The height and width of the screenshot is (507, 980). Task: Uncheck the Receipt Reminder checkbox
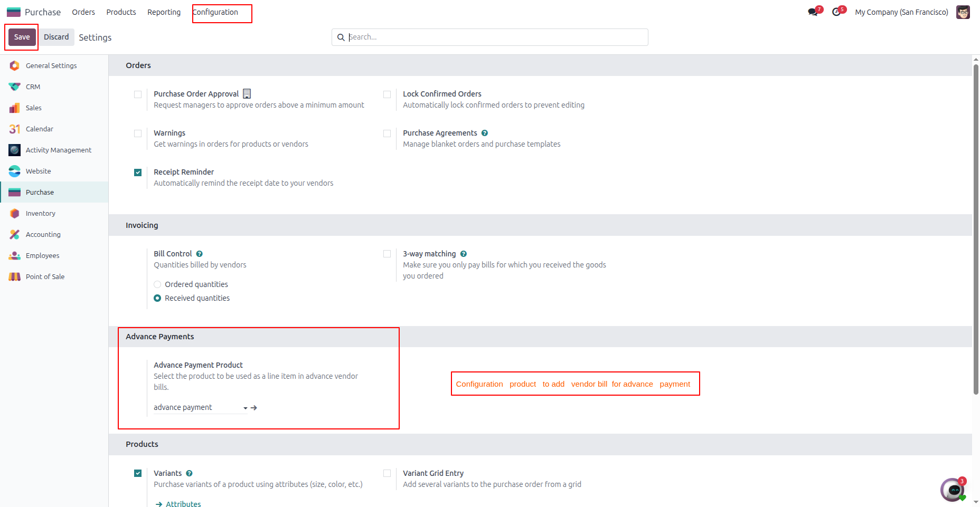click(138, 173)
